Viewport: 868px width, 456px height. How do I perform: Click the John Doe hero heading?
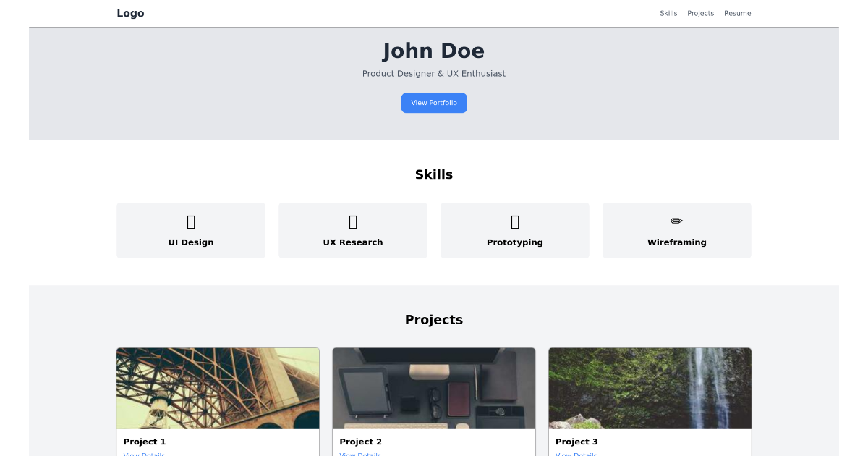[x=434, y=51]
